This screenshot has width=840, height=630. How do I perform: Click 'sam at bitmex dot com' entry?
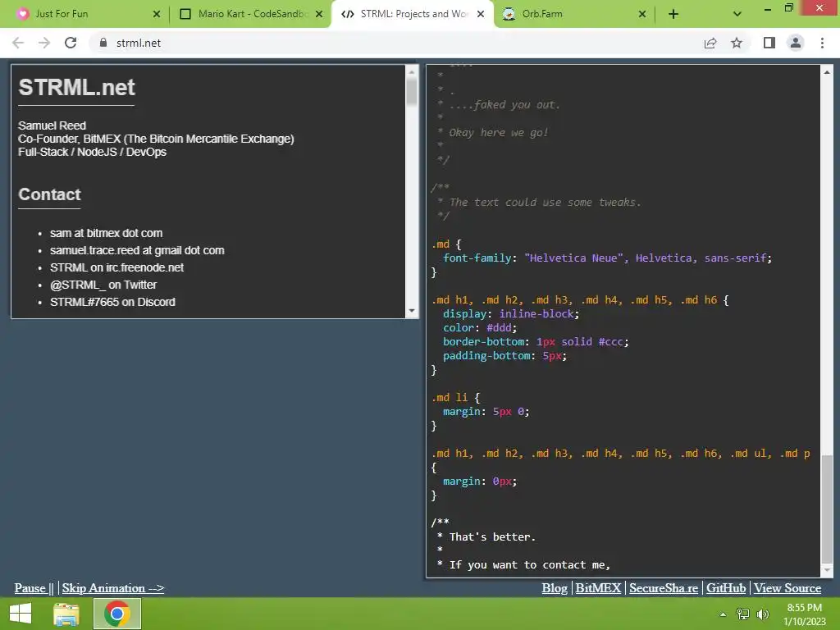coord(106,233)
